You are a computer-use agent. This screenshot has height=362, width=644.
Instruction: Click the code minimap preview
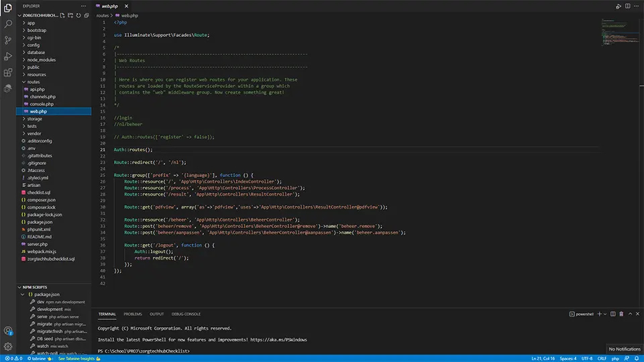tap(620, 32)
